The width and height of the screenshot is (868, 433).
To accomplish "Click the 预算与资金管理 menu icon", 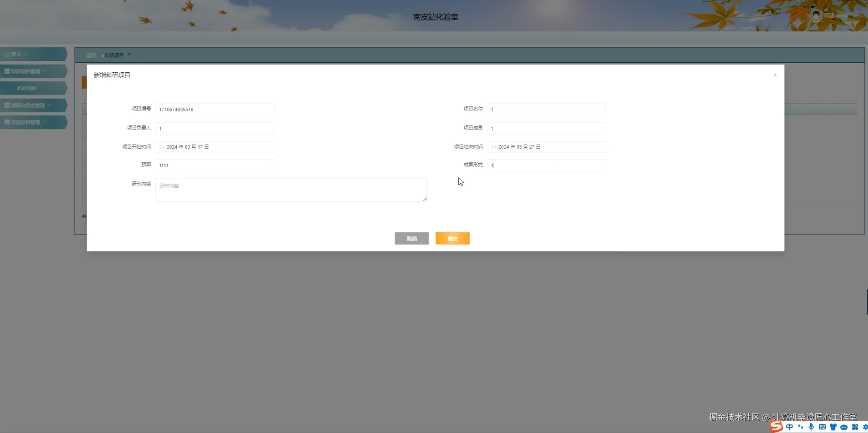I will pos(7,105).
